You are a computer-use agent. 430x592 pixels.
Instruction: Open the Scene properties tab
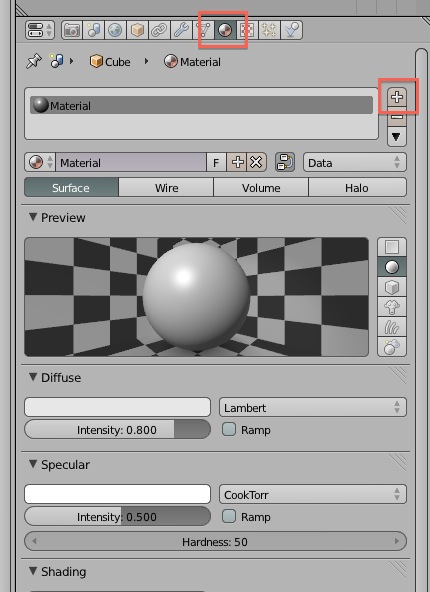(x=93, y=30)
